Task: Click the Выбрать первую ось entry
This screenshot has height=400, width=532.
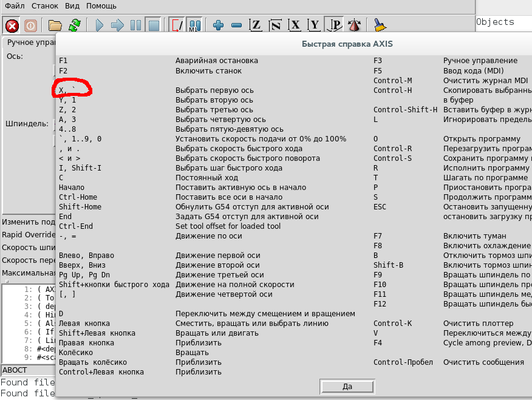Action: (x=214, y=90)
